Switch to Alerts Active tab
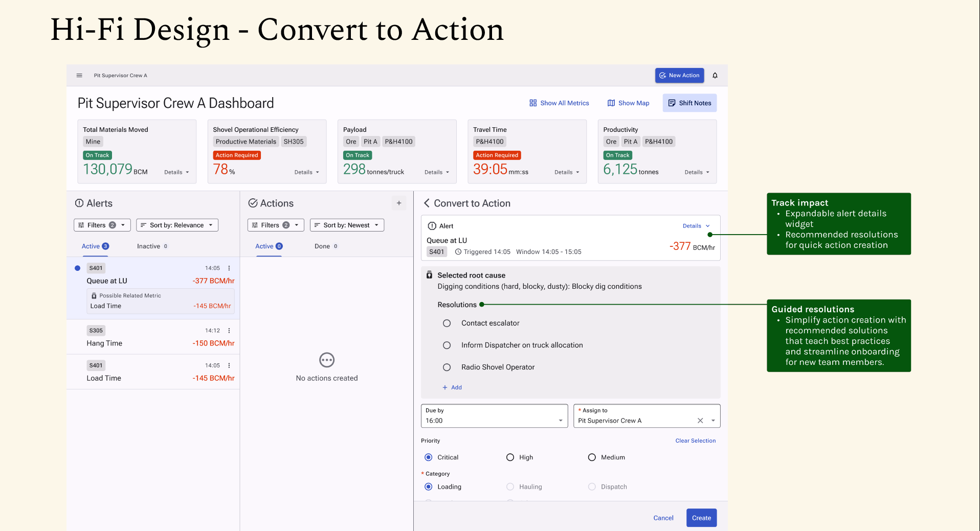Viewport: 980px width, 531px height. [x=95, y=246]
